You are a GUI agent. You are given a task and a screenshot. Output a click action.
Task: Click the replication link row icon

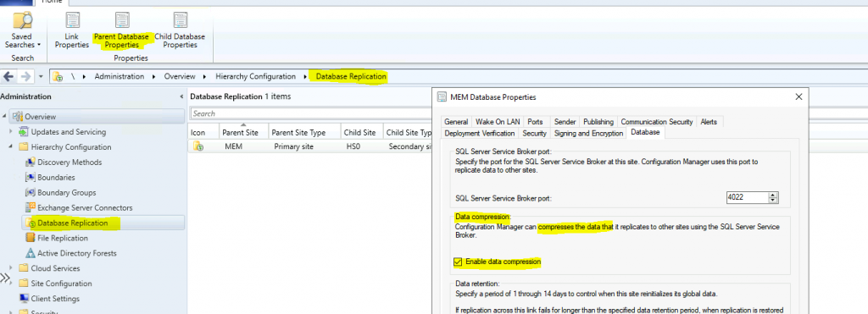tap(198, 147)
